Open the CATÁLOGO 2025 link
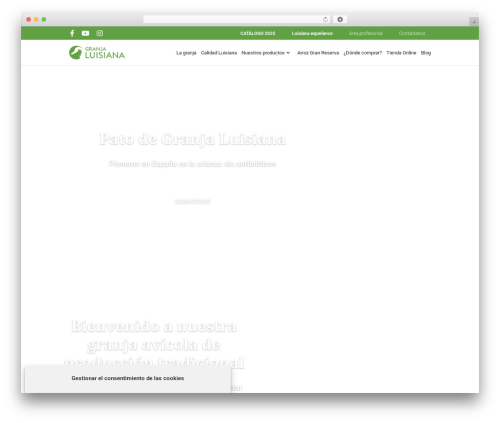The width and height of the screenshot is (500, 423). click(x=258, y=33)
